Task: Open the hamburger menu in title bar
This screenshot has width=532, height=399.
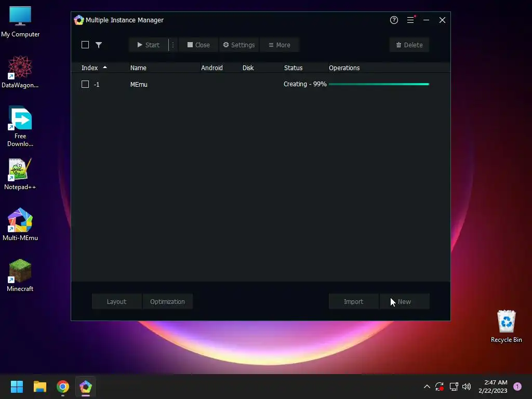Action: point(410,20)
